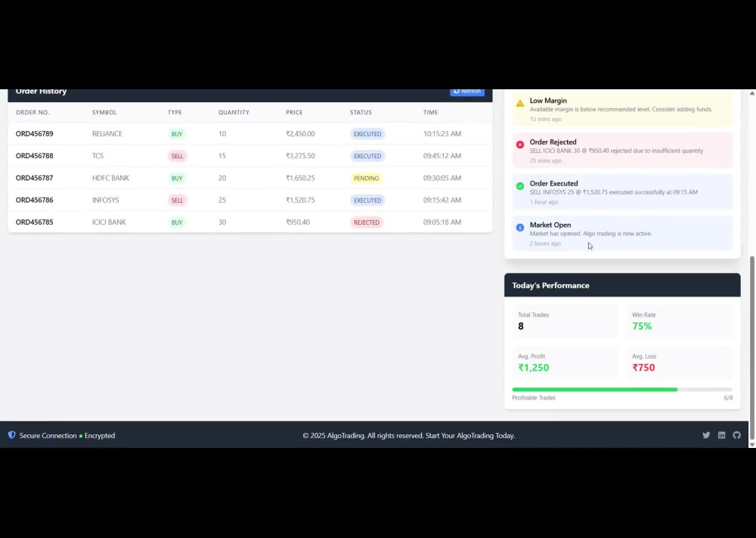Click the QUANTITY column header
Image resolution: width=756 pixels, height=538 pixels.
(234, 113)
